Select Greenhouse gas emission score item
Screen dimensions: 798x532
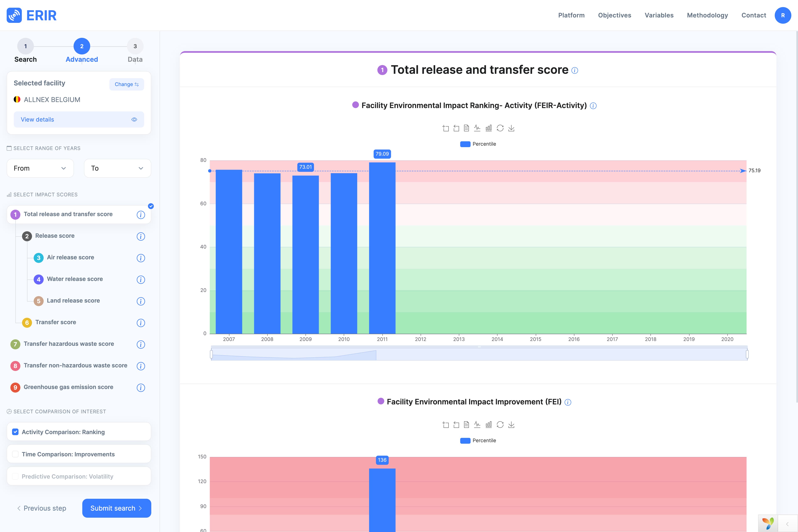69,387
